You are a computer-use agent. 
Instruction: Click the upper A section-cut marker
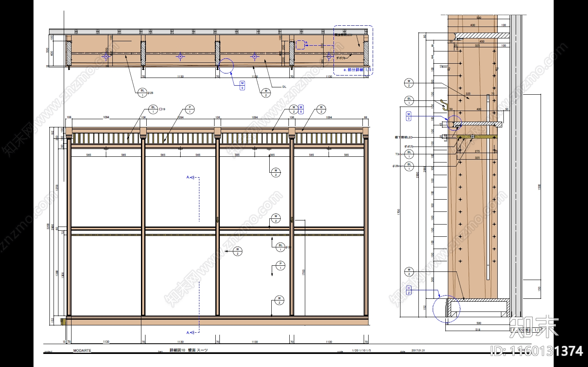[x=190, y=177]
